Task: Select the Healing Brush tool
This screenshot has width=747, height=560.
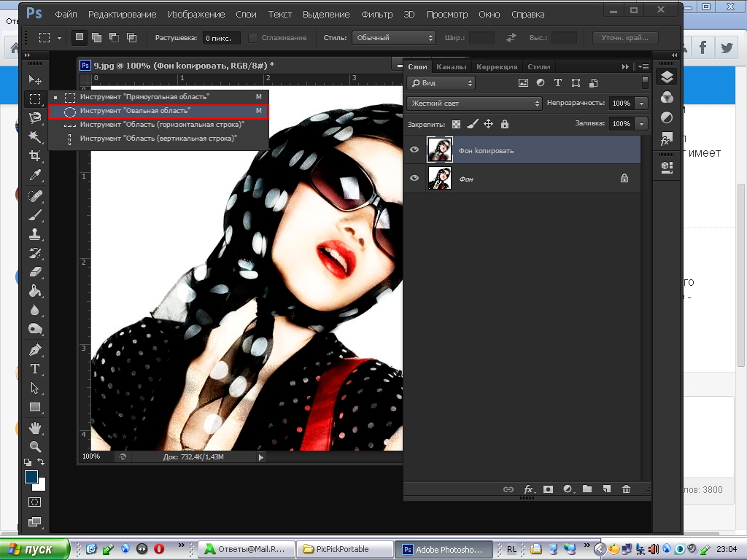Action: click(35, 195)
